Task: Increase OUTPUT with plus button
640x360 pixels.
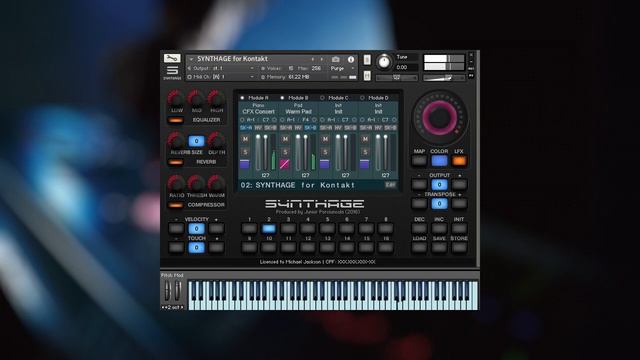Action: [x=459, y=184]
